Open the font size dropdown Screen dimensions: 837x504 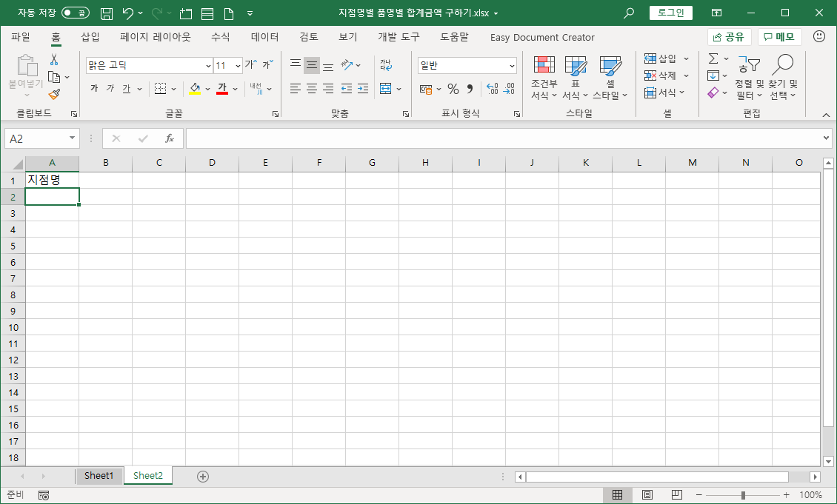click(238, 66)
